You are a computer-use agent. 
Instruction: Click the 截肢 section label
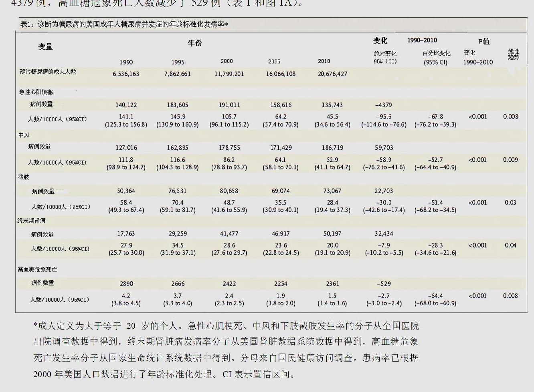pos(24,177)
